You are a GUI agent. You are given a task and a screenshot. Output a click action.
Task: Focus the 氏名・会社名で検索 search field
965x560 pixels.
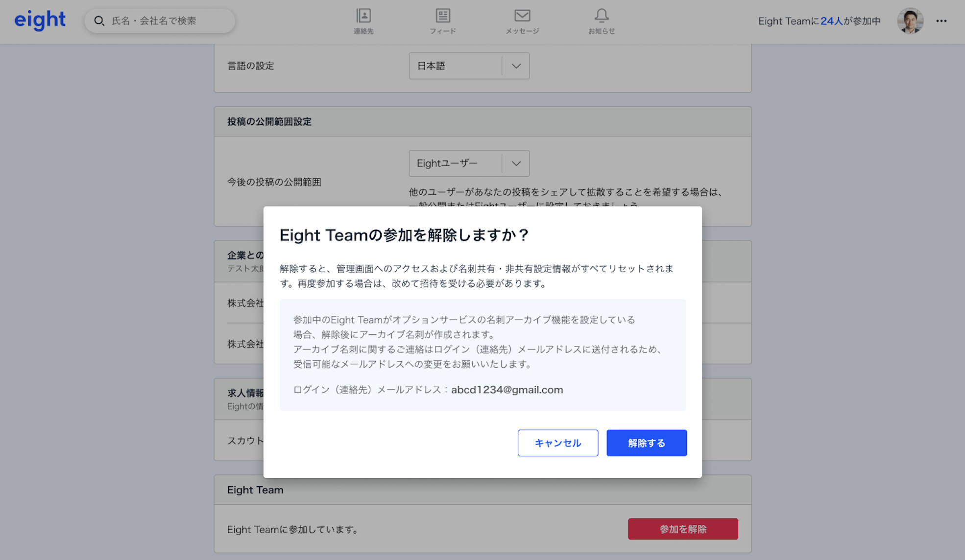point(167,21)
